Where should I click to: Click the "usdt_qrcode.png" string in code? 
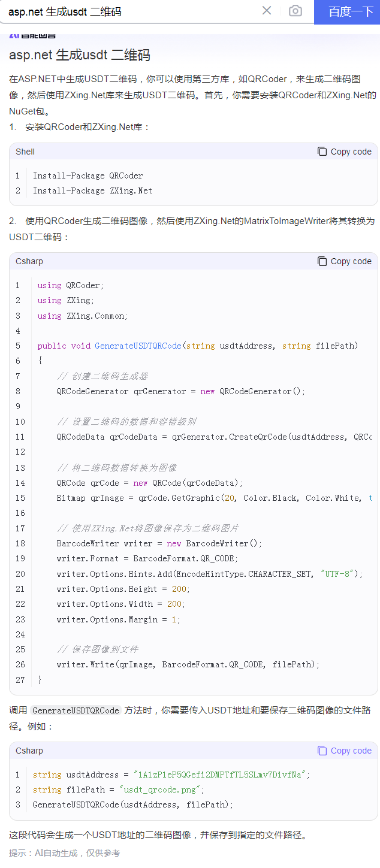pyautogui.click(x=157, y=790)
